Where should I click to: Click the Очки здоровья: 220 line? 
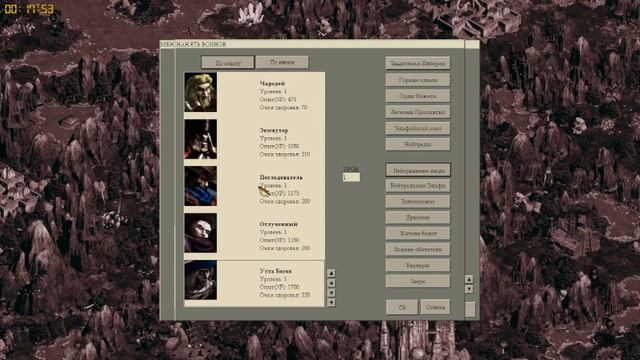285,295
